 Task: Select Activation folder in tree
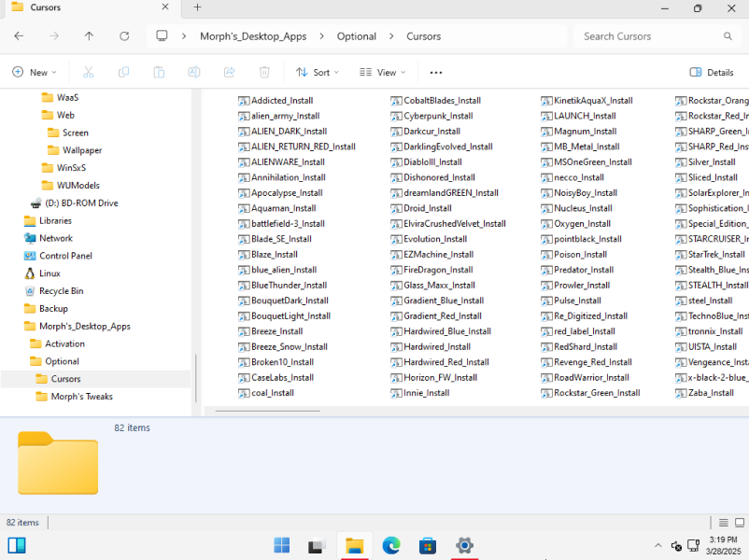click(x=64, y=343)
